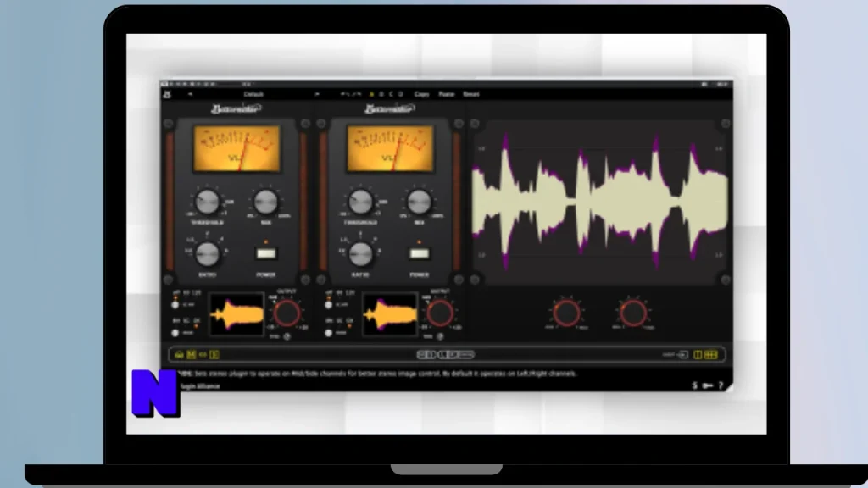Click the right unit VU meter

click(390, 148)
